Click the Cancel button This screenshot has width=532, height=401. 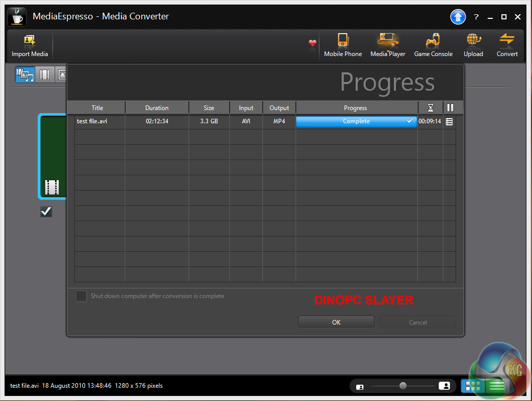coord(418,322)
